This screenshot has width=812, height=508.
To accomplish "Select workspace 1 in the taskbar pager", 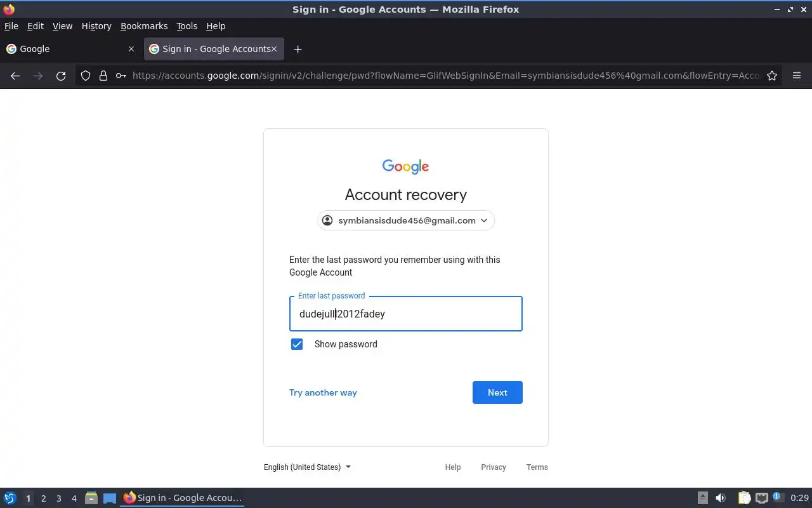I will pos(29,498).
